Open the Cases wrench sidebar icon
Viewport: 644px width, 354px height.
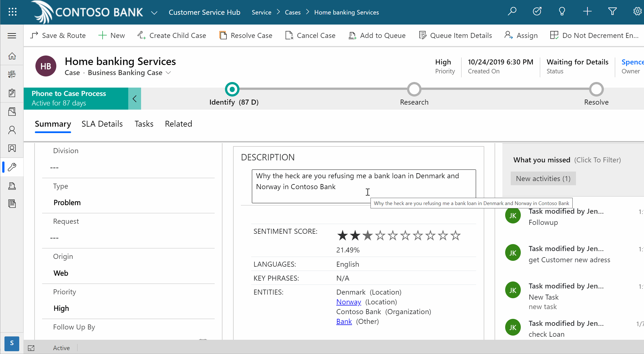click(12, 167)
